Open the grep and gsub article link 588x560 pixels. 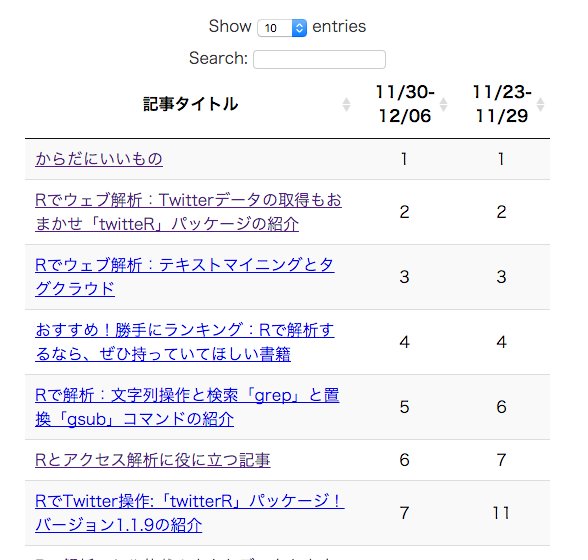tap(187, 407)
